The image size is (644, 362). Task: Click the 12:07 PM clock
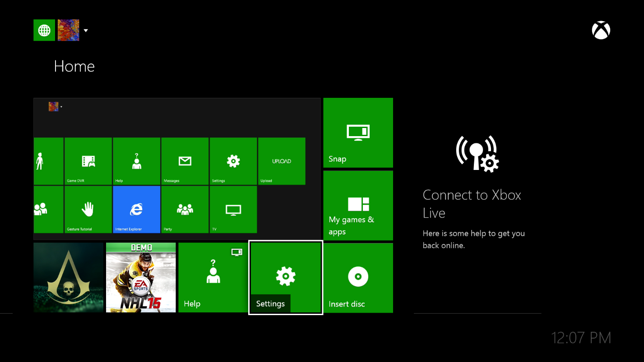pos(581,338)
